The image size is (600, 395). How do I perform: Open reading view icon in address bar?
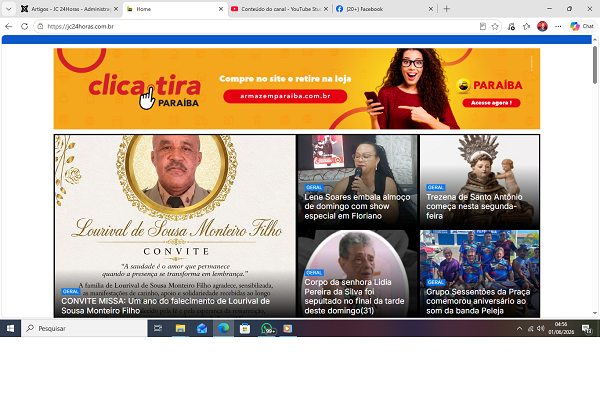click(483, 26)
